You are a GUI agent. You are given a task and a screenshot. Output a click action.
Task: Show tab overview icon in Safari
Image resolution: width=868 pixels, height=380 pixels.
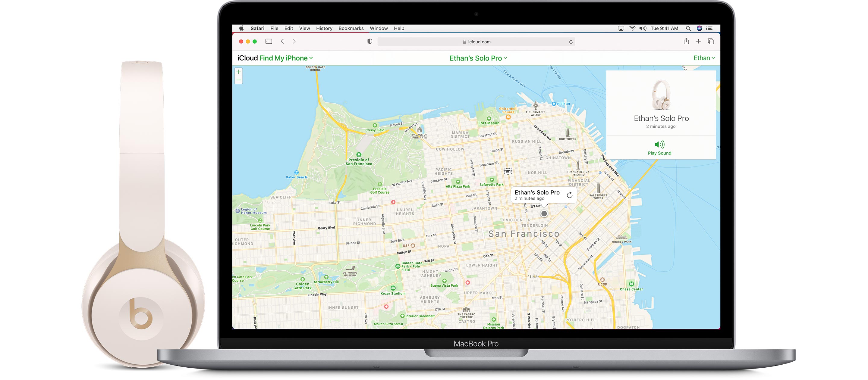(x=711, y=41)
